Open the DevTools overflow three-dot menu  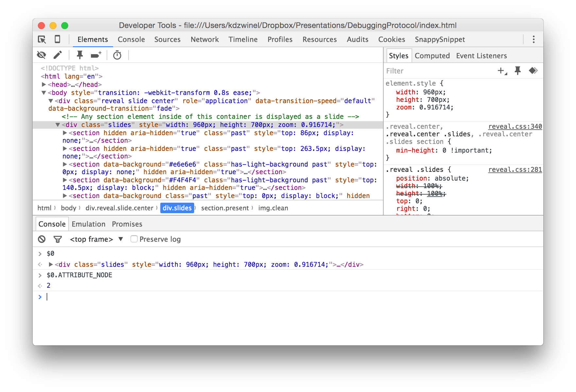534,39
